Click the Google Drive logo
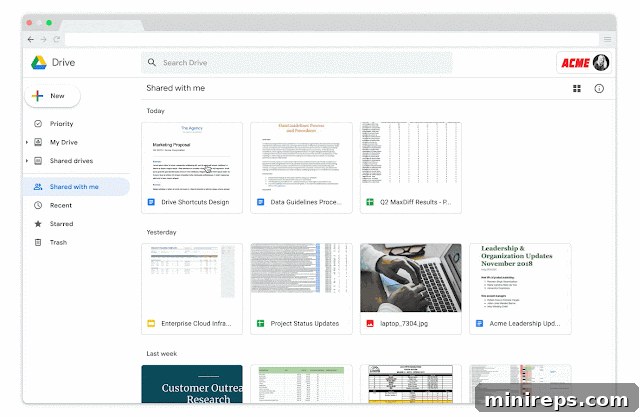Screen dimensions: 640x417 39,62
